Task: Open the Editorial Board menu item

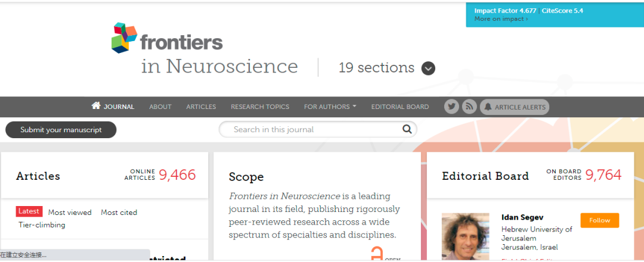Action: pos(400,107)
